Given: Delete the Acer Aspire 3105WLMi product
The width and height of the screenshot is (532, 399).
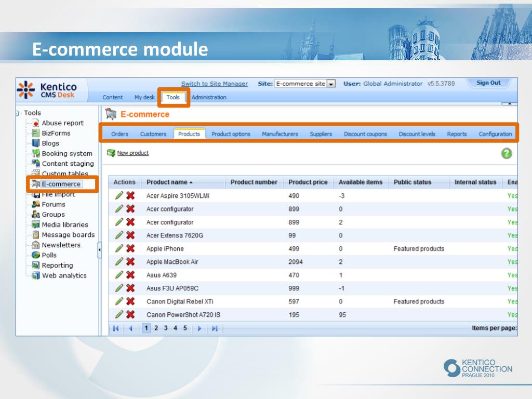Looking at the screenshot, I should (130, 195).
